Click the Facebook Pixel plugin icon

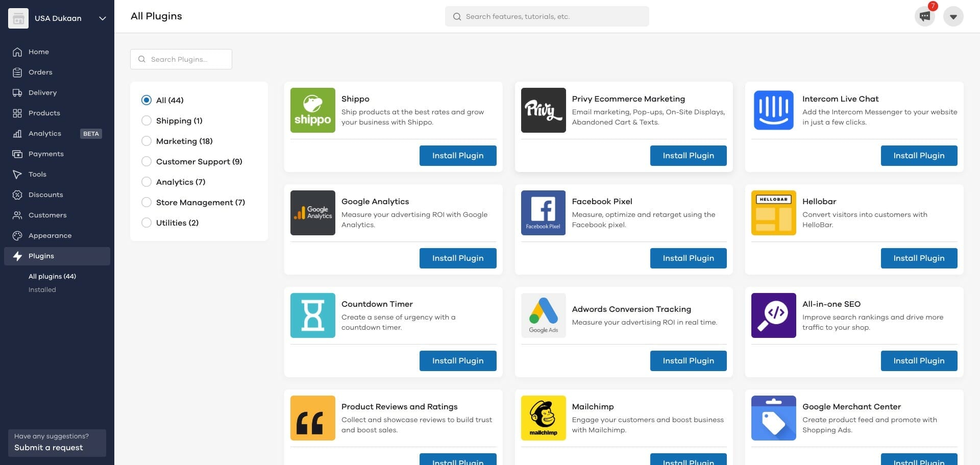[543, 213]
